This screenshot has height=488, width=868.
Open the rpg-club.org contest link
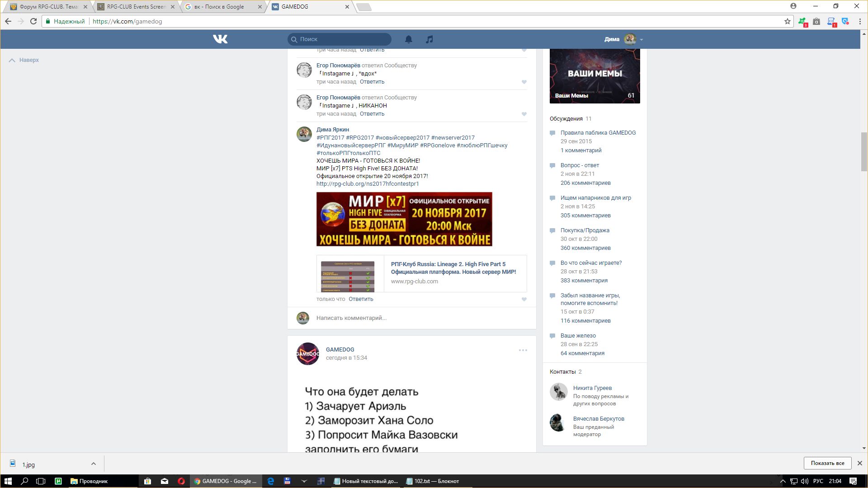point(368,184)
